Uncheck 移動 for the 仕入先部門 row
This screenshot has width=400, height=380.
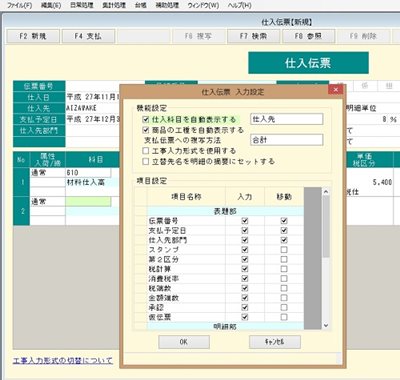284,240
